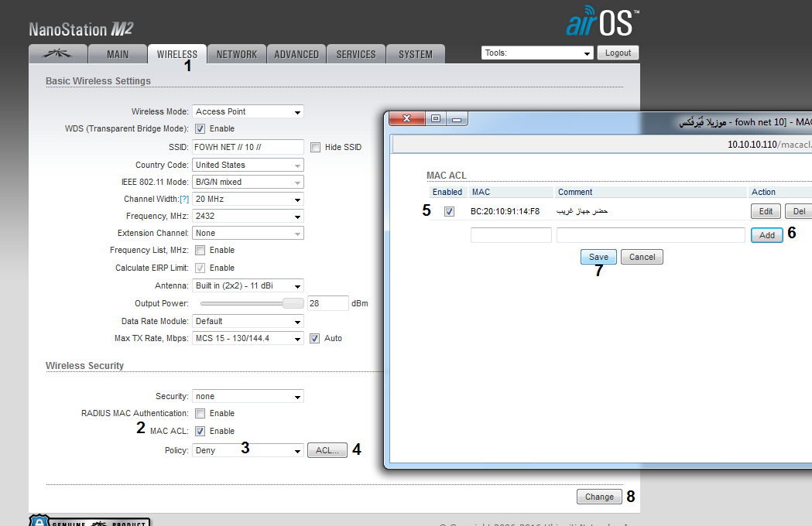Enable the Hide SSID checkbox
The width and height of the screenshot is (812, 526).
pos(315,147)
